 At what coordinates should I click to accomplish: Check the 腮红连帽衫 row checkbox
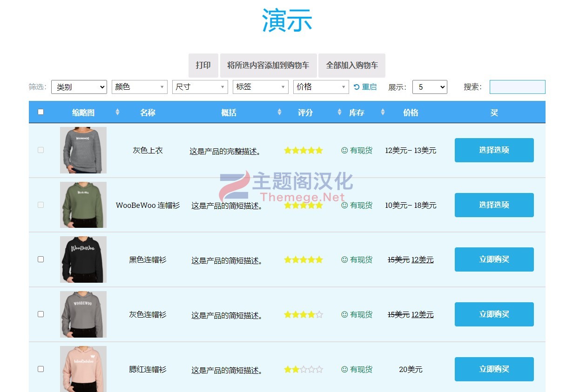40,369
